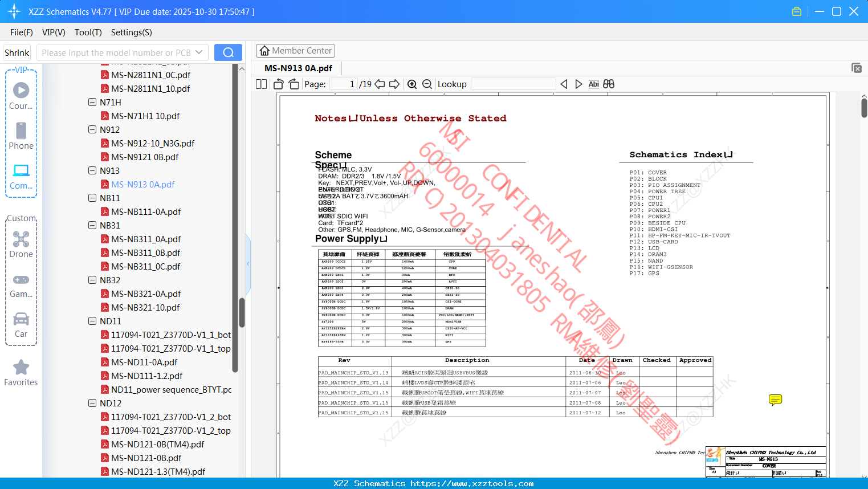Toggle the two-page side-by-side view
Screen dimensions: 868x489
click(x=261, y=84)
